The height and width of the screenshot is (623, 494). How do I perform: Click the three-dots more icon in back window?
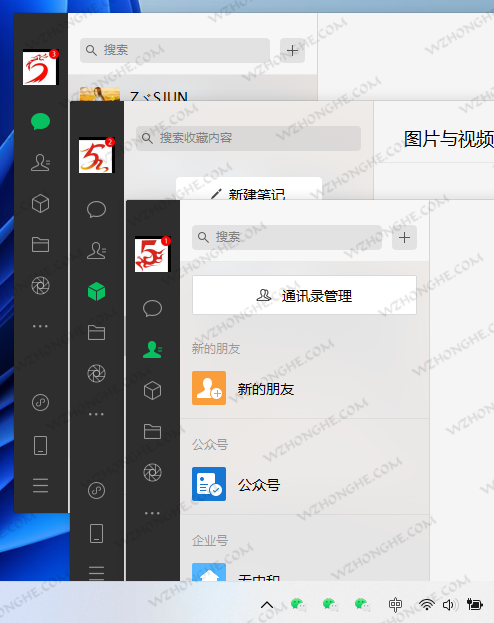tap(41, 326)
